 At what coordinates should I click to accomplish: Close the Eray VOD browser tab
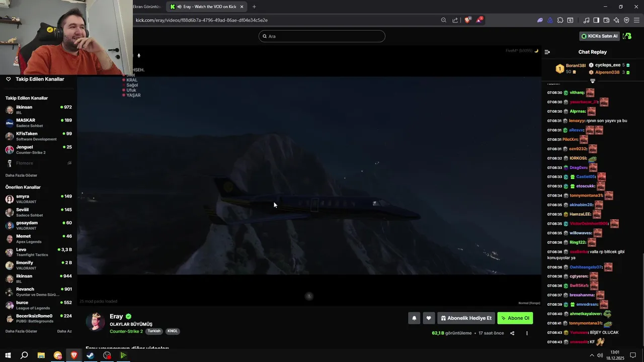[242, 7]
